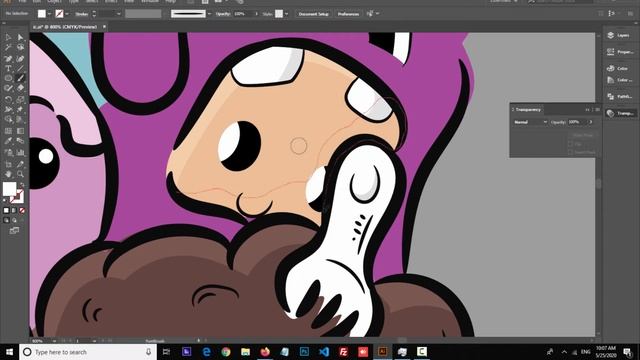This screenshot has height=360, width=640.
Task: Open the blending mode Normal dropdown
Action: [x=530, y=122]
